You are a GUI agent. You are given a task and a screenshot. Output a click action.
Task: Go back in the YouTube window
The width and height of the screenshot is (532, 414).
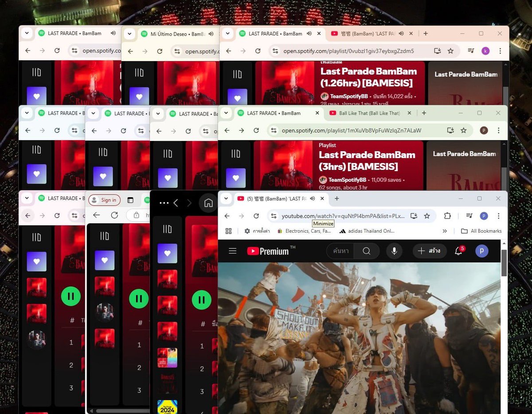click(227, 216)
